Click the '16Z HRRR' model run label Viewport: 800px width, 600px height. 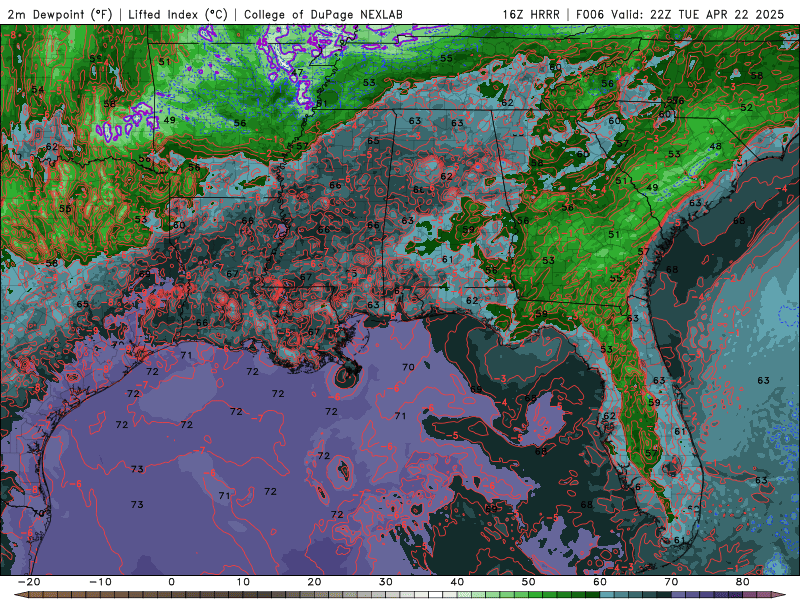pyautogui.click(x=531, y=14)
